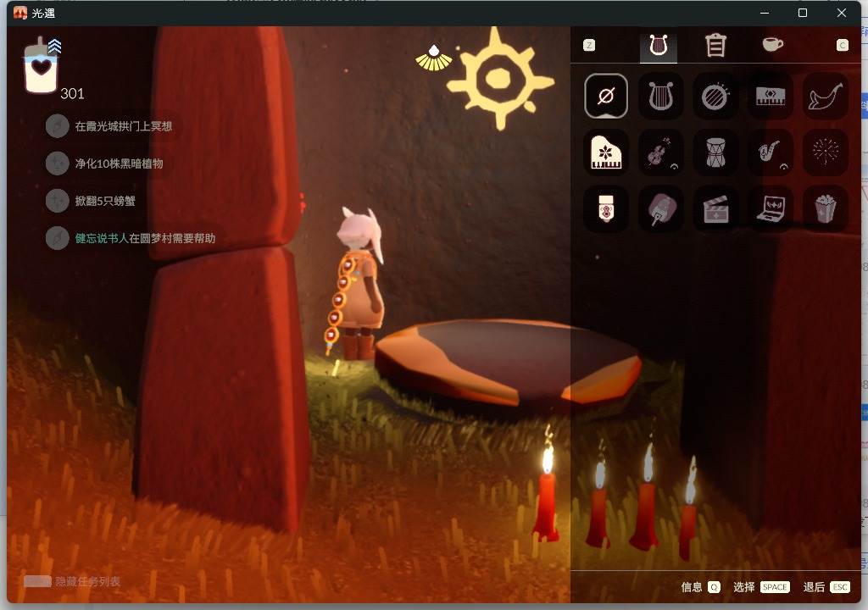This screenshot has width=868, height=610.
Task: Choose the electronic keyboard icon
Action: tap(770, 97)
